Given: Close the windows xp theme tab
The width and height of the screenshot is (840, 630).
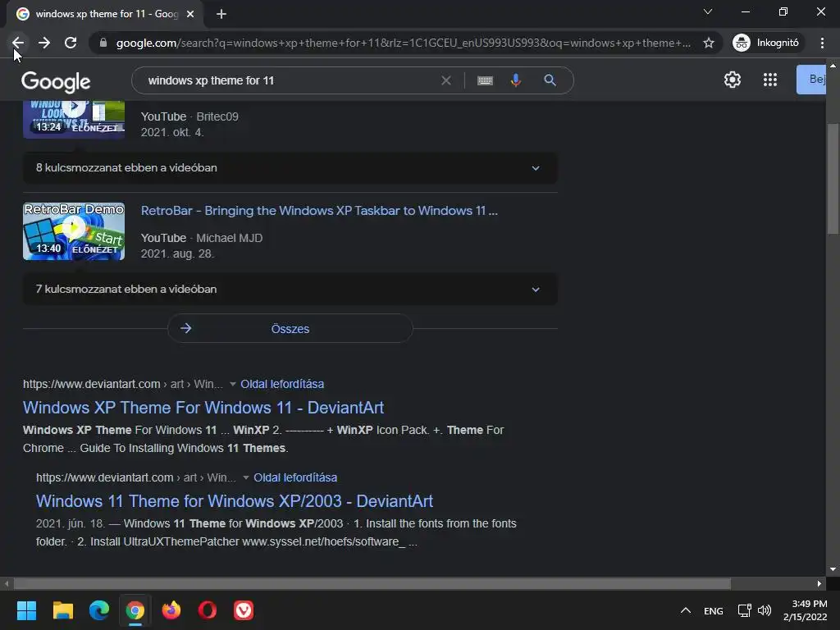Looking at the screenshot, I should (x=190, y=14).
